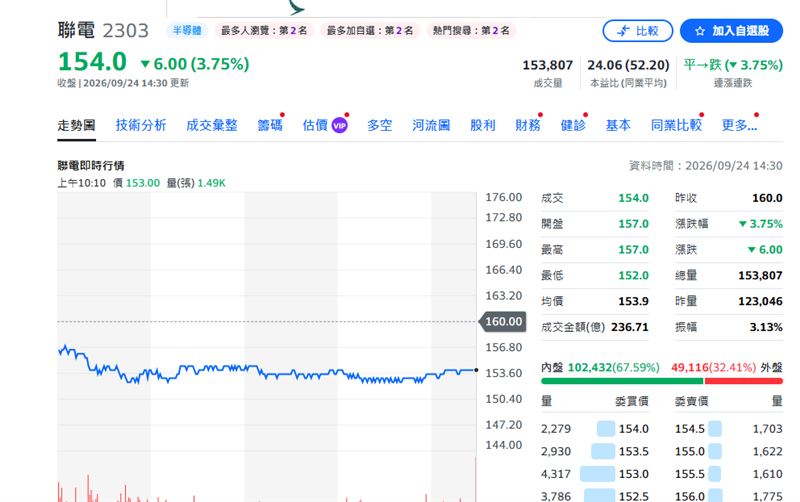Click the 153,807 成交量 figure in header

547,65
